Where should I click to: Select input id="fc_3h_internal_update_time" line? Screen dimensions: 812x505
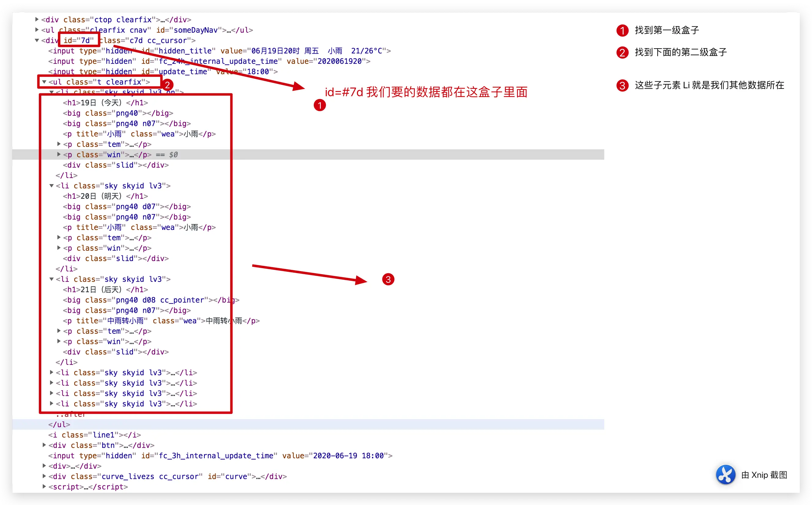(220, 456)
